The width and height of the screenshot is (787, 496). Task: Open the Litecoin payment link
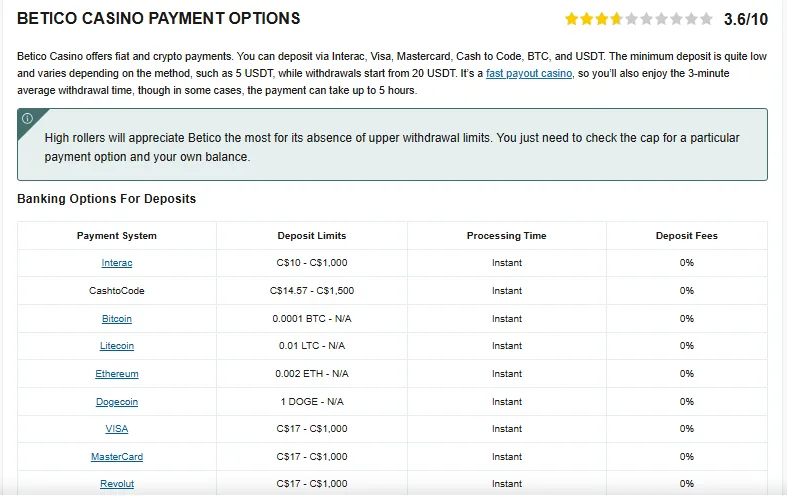pyautogui.click(x=117, y=346)
